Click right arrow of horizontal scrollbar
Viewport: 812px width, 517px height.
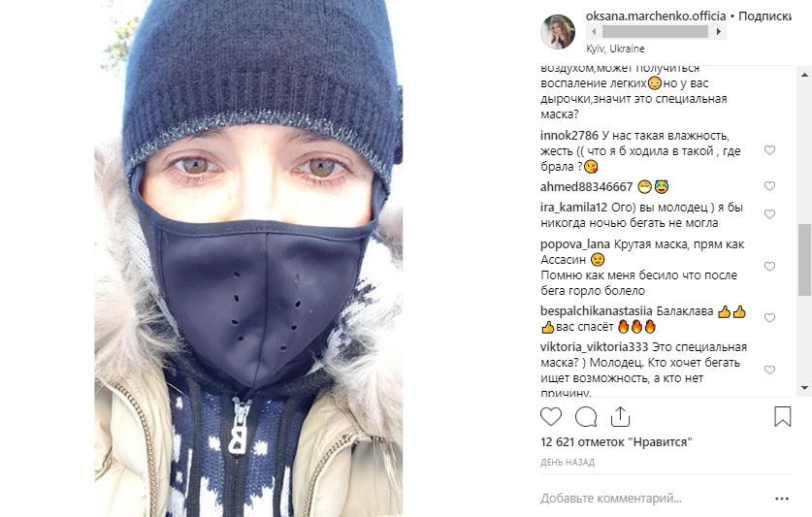(x=718, y=32)
